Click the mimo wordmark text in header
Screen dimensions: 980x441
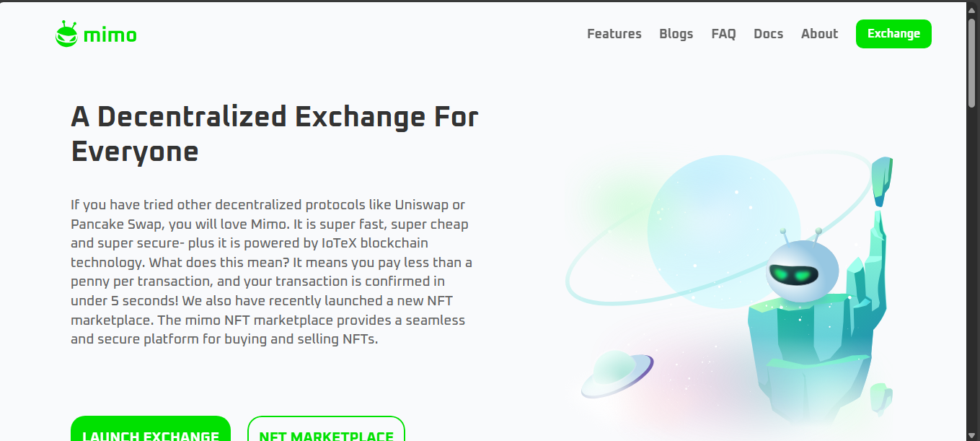(110, 35)
